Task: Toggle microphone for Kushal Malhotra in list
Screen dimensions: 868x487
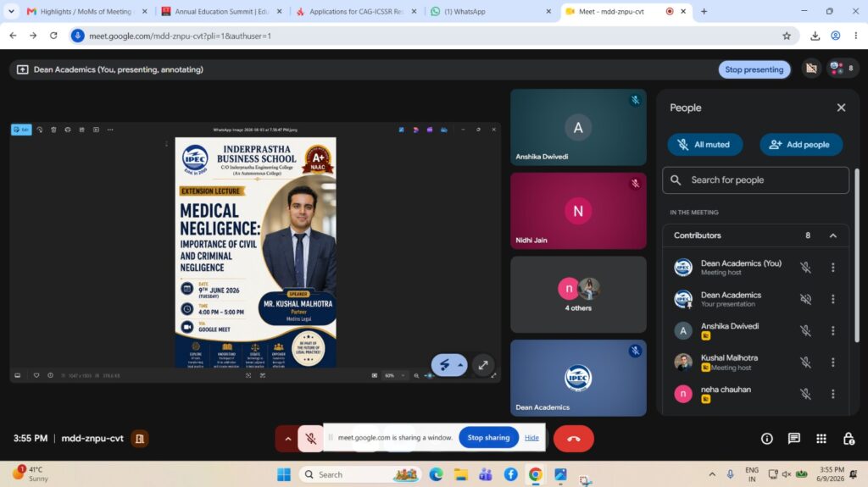Action: point(805,362)
